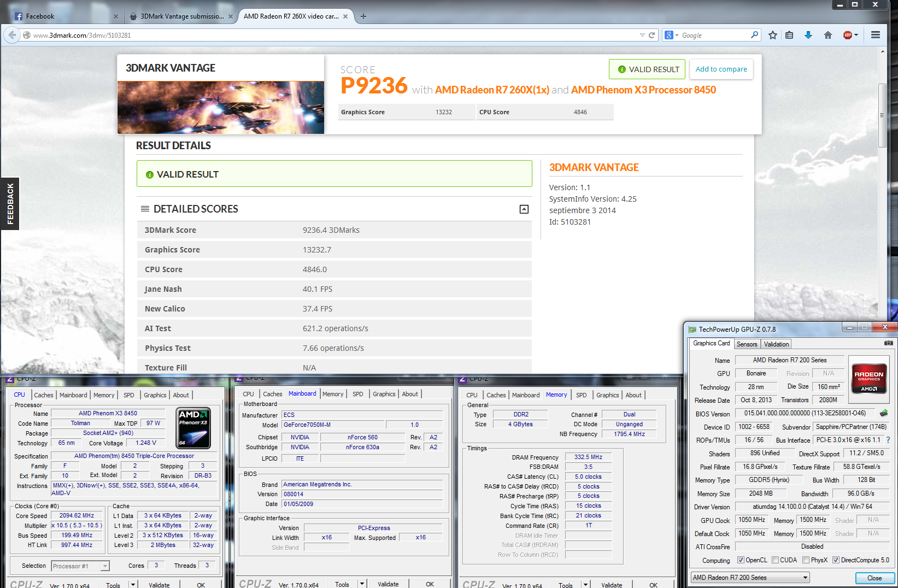Click the AMD Phenom X3 Processor 8450 link
898x588 pixels.
[x=643, y=90]
